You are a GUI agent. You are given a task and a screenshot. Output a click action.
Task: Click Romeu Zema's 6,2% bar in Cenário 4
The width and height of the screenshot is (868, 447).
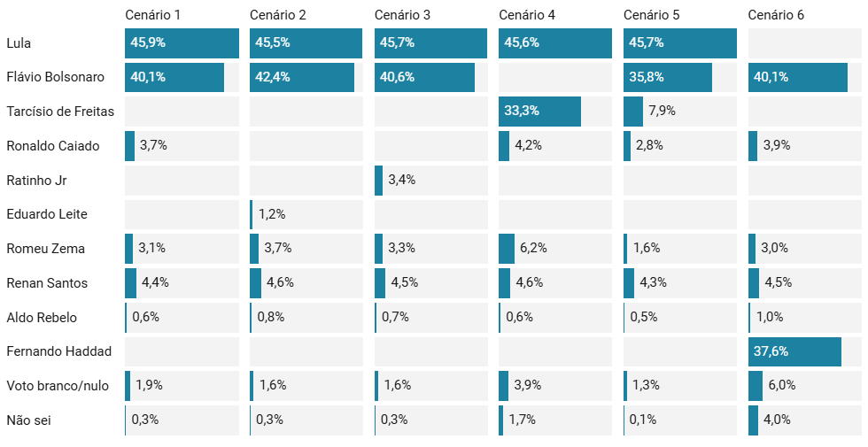tap(507, 249)
